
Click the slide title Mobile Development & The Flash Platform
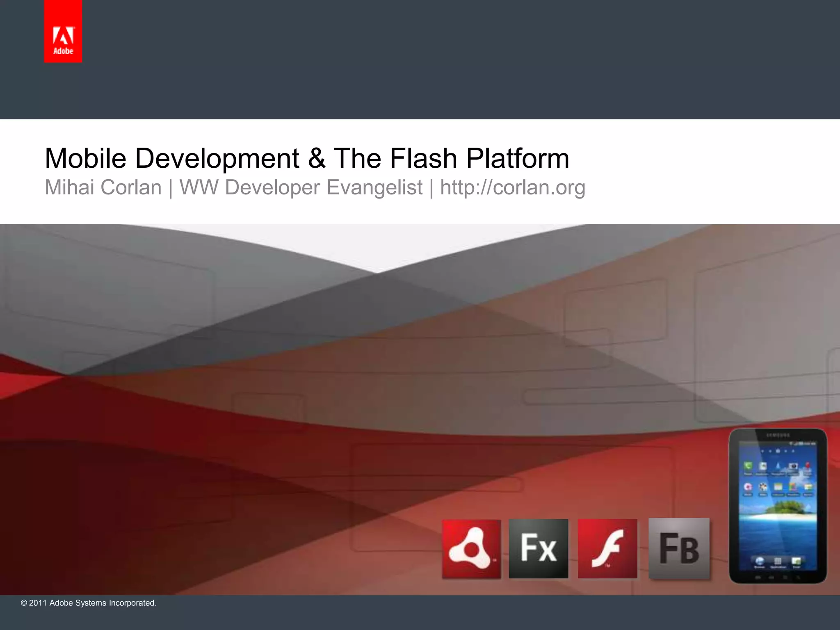(307, 158)
